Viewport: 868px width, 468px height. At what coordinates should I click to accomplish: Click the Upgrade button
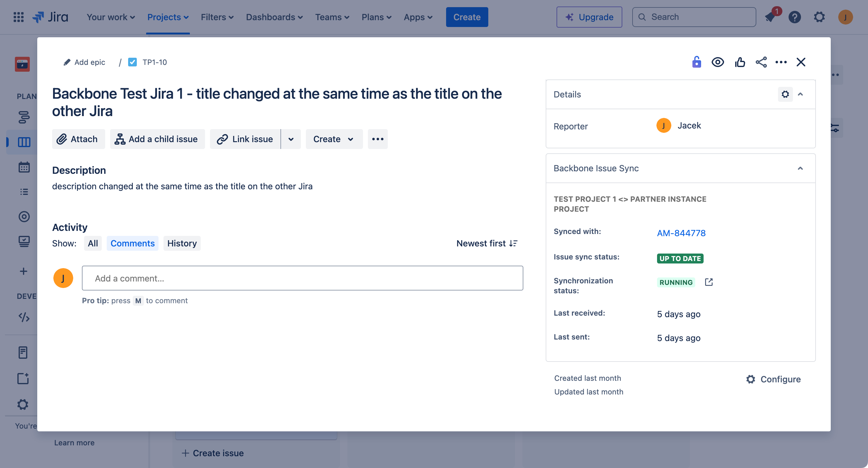coord(589,17)
